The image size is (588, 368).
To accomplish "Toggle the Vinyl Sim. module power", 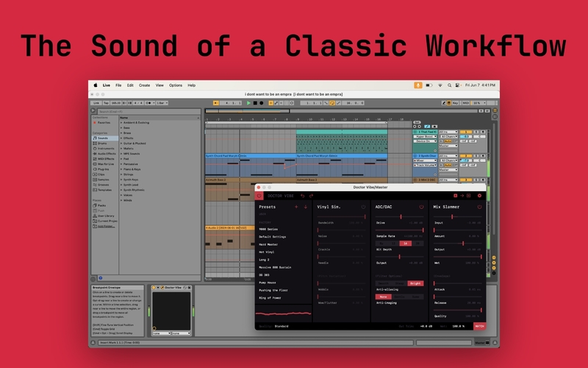I will [363, 207].
